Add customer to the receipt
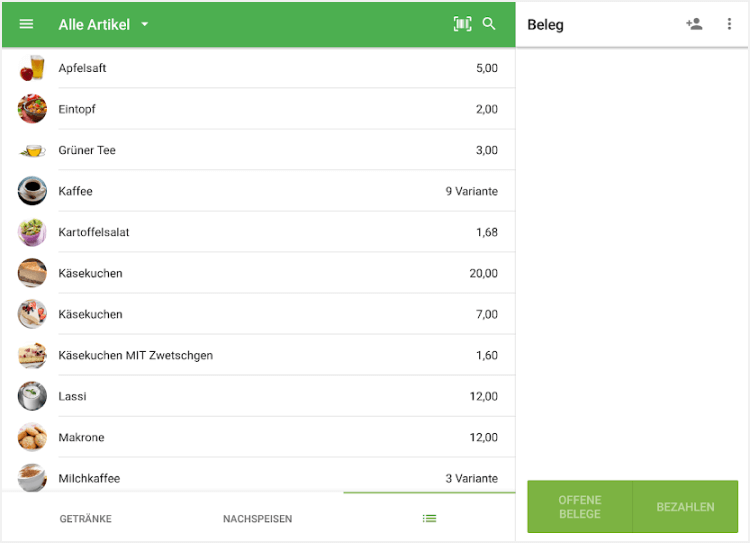The width and height of the screenshot is (750, 543). coord(694,24)
